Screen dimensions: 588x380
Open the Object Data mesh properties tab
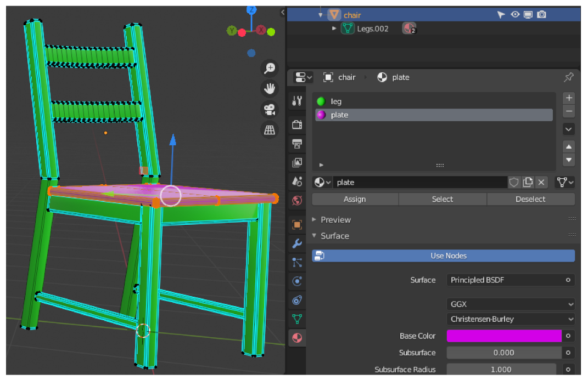[x=297, y=319]
